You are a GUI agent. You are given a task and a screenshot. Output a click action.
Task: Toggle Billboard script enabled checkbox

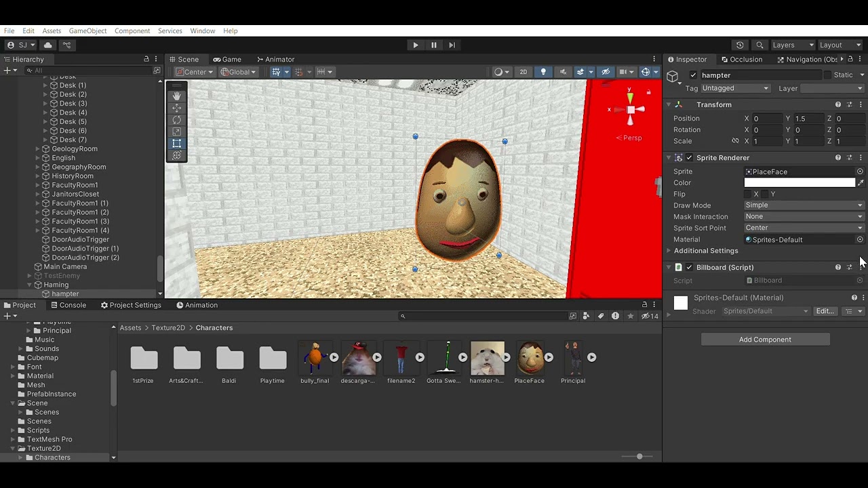click(690, 267)
